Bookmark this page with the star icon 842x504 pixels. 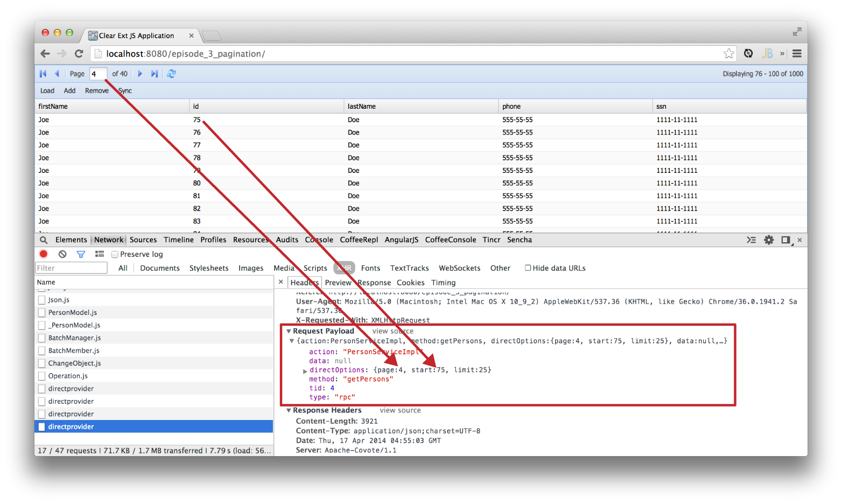click(x=728, y=53)
